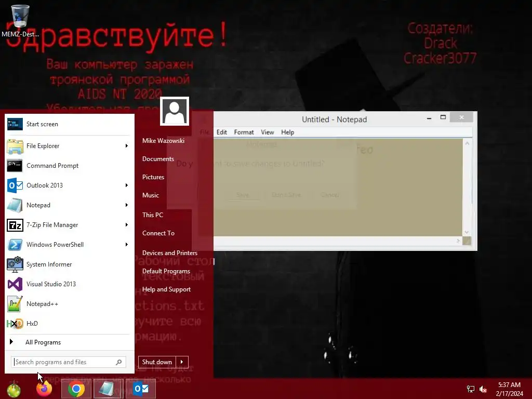Expand 7-Zip File Manager submenu arrow

[127, 225]
